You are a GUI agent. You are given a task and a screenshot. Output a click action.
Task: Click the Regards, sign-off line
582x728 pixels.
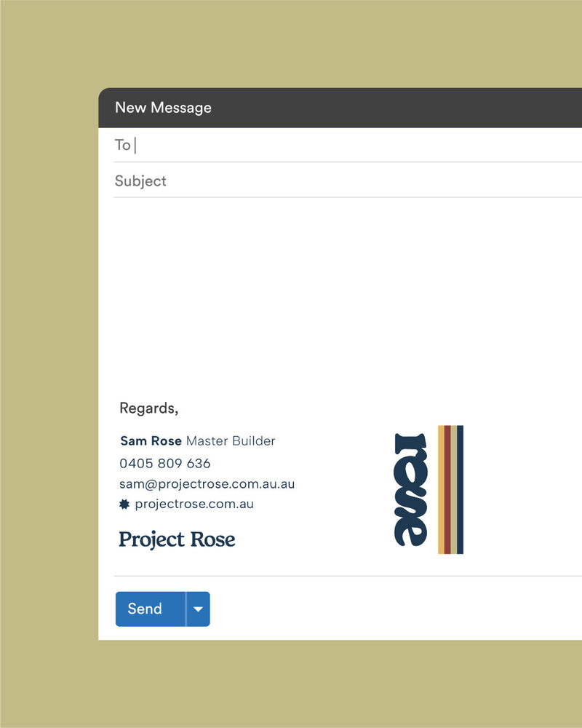tap(149, 408)
